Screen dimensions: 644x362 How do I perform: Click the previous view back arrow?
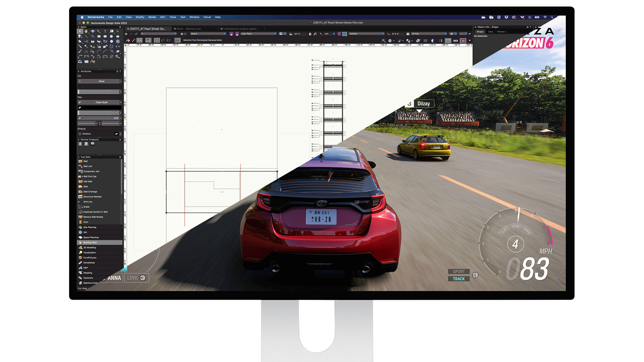pos(126,34)
